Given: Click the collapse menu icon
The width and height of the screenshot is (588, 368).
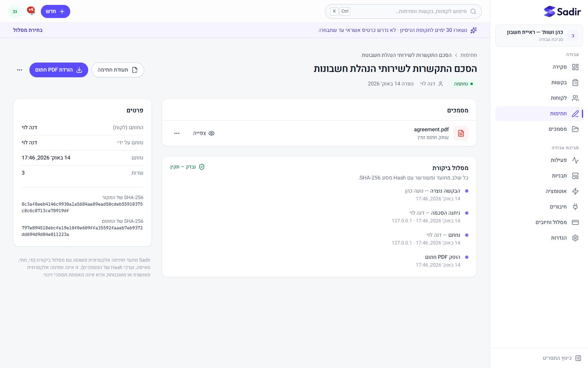Looking at the screenshot, I should coord(578,358).
